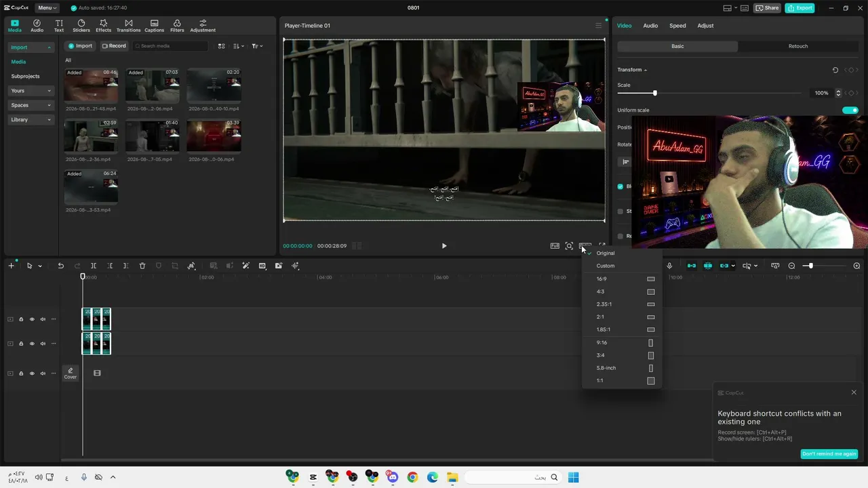
Task: Open the Stickers library
Action: coord(81,26)
